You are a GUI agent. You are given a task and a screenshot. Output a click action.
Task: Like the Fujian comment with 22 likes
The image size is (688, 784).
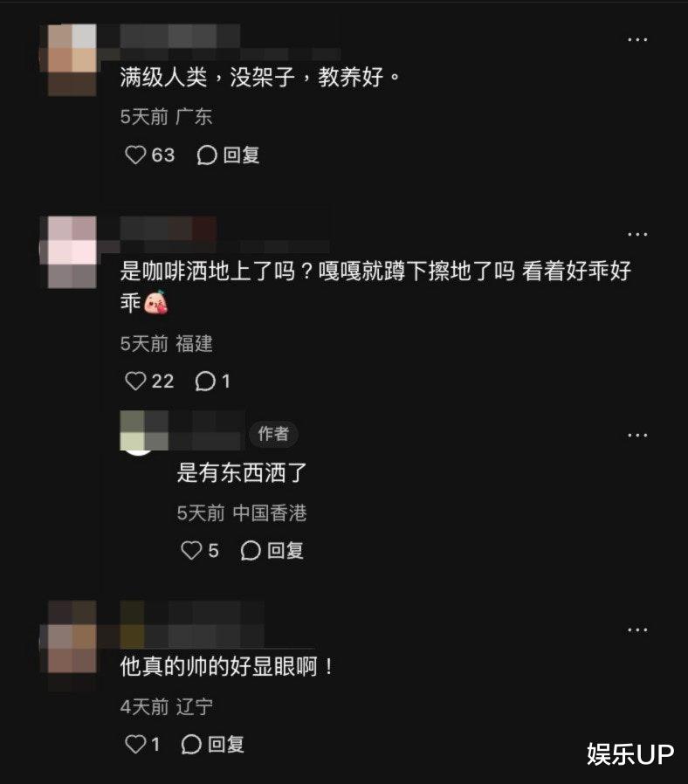(149, 382)
